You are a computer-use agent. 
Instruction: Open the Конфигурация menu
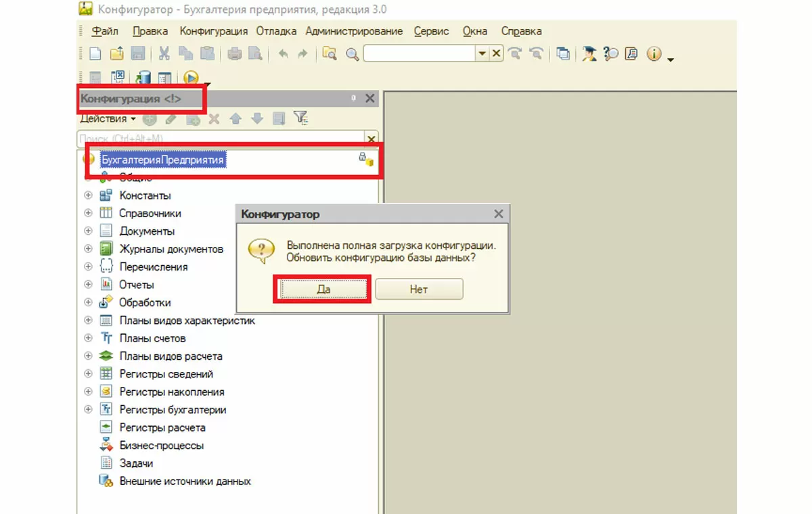pos(214,31)
